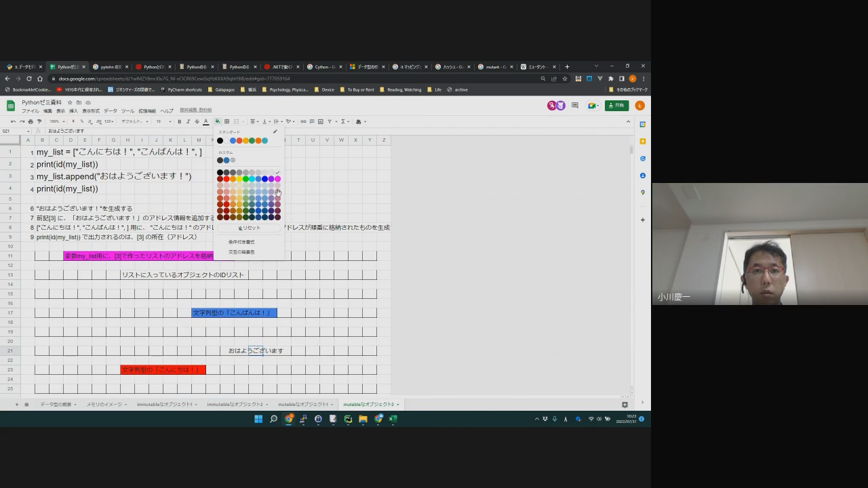This screenshot has height=488, width=868.
Task: Open comment history icon
Action: pos(575,106)
